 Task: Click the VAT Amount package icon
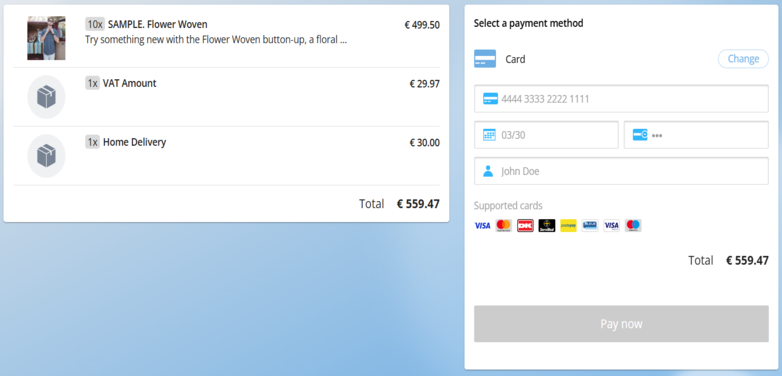(x=46, y=97)
